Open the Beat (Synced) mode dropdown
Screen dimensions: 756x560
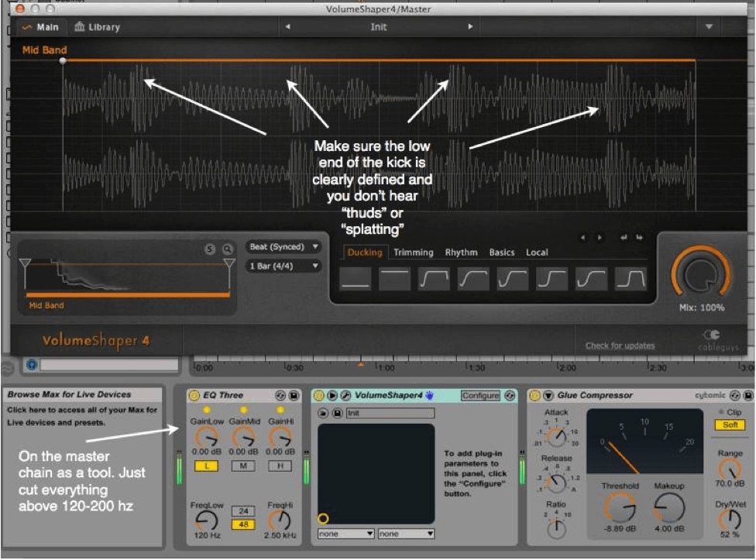click(283, 247)
